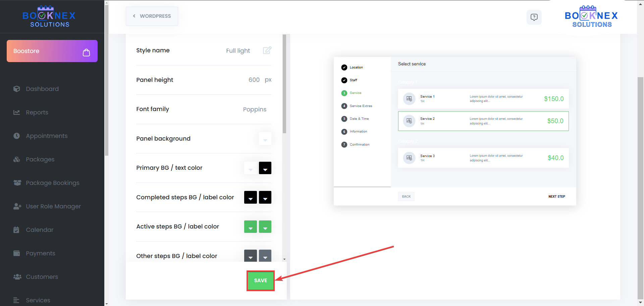Select the Location completed step checkmark
Screen dimensions: 644x306
click(x=344, y=67)
